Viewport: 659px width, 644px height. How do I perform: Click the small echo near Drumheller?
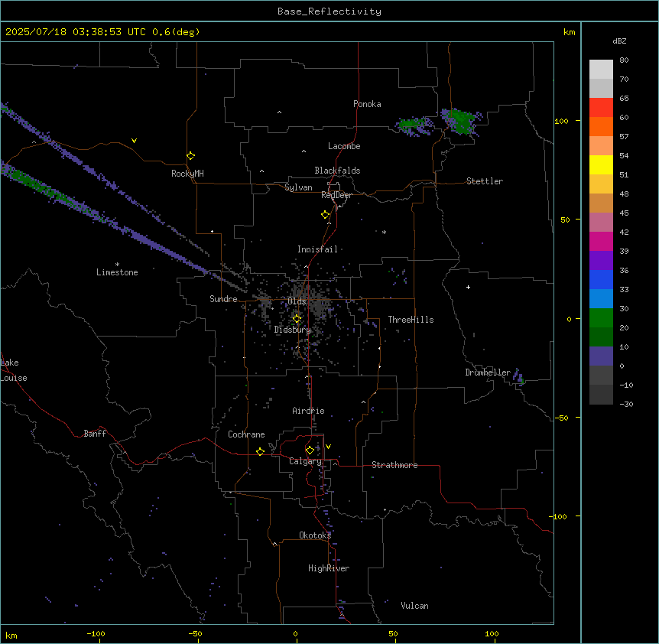click(518, 378)
